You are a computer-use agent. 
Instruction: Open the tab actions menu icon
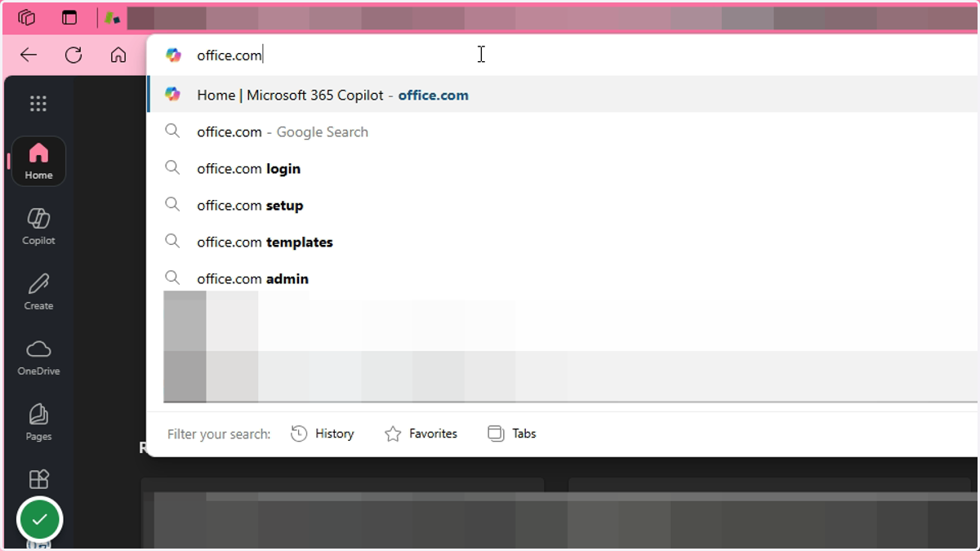pyautogui.click(x=69, y=17)
